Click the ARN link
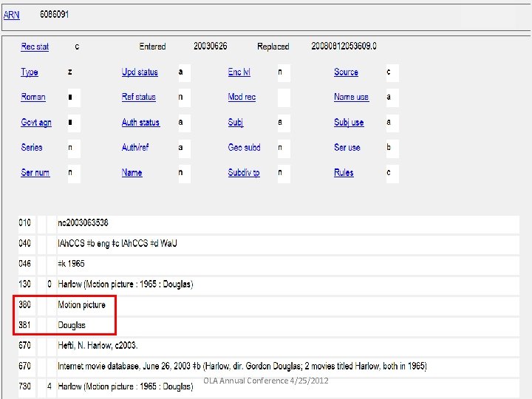This screenshot has height=399, width=532. click(10, 14)
